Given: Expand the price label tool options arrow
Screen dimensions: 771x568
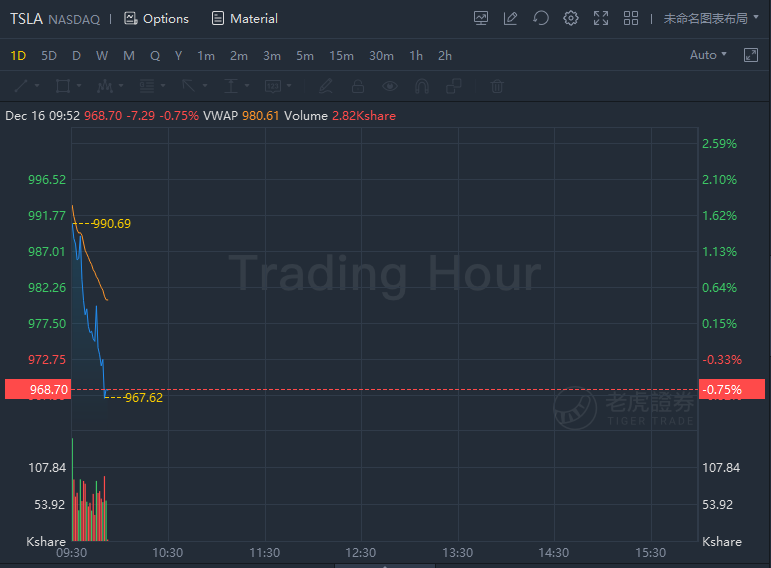Looking at the screenshot, I should (289, 86).
